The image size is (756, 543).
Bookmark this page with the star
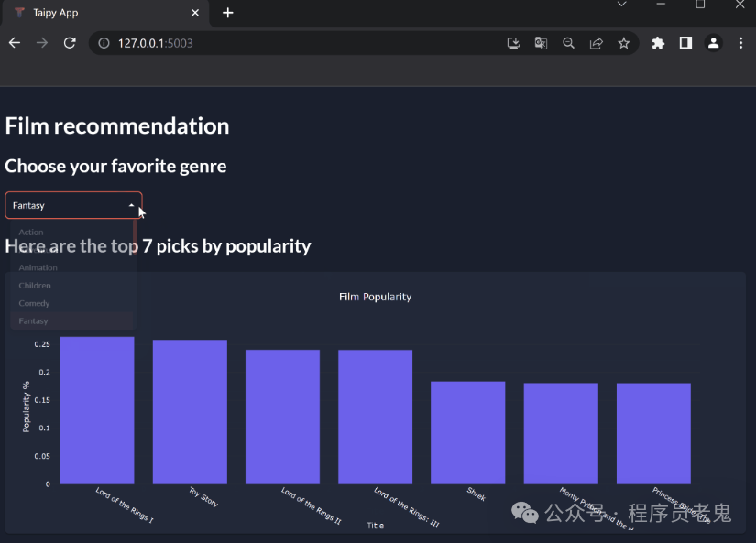(x=624, y=43)
